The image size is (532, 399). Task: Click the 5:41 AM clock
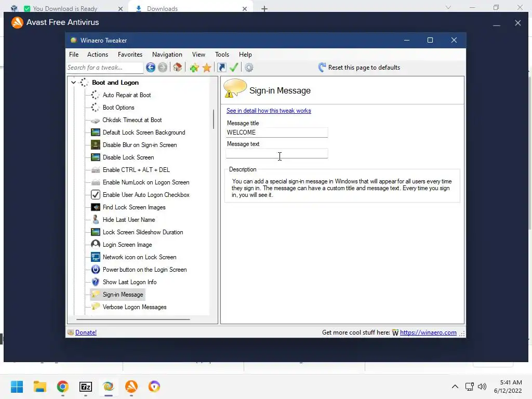511,382
